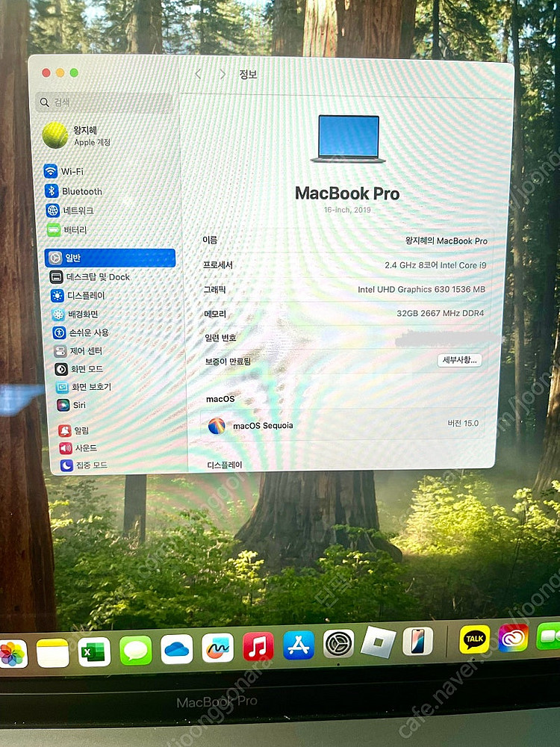The image size is (560, 747).
Task: Open Siri settings in sidebar
Action: coord(71,405)
